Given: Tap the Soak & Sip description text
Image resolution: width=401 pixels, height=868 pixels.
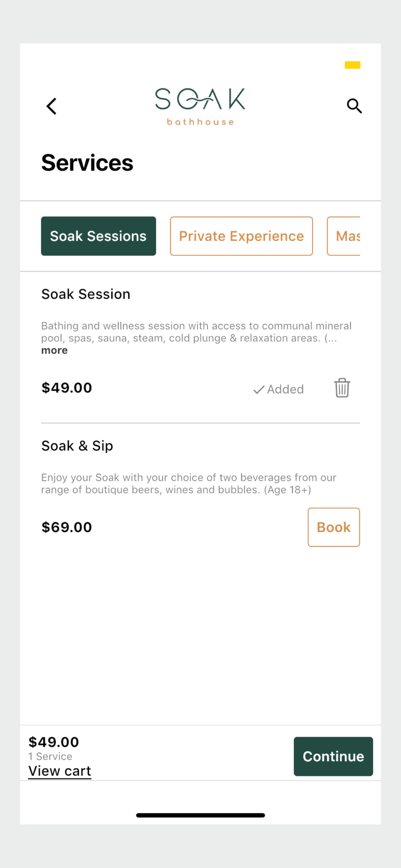Looking at the screenshot, I should click(x=188, y=483).
